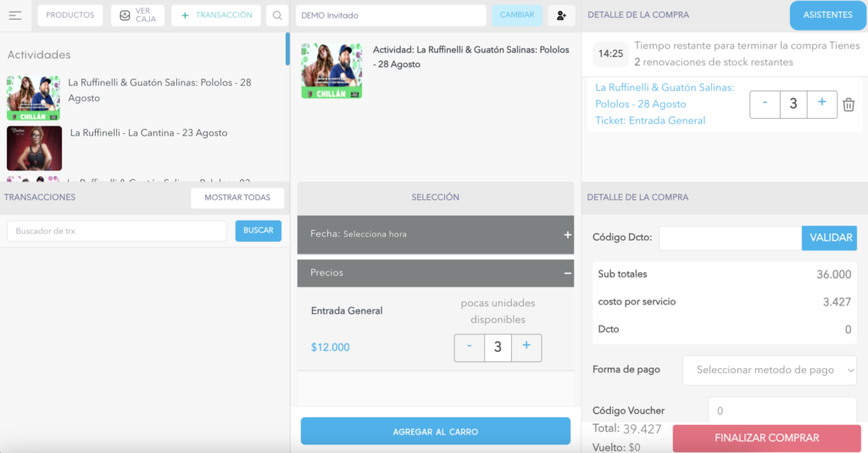
Task: Click the Sub totales 36.000 value
Action: [834, 275]
